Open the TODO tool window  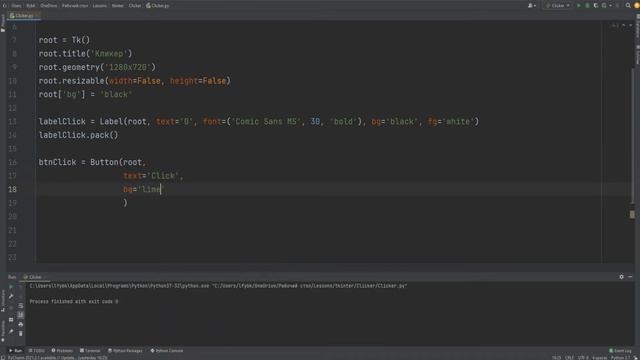tap(37, 351)
